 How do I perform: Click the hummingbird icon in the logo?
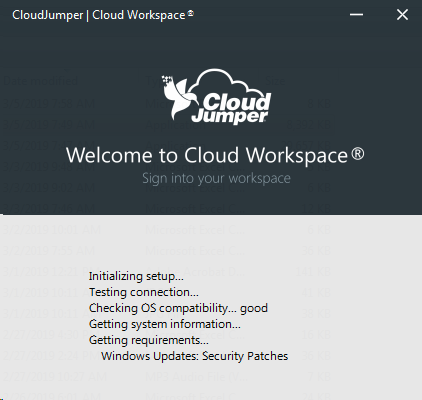[178, 97]
